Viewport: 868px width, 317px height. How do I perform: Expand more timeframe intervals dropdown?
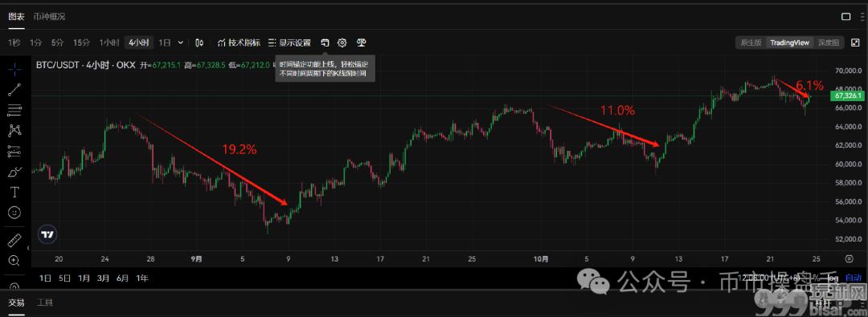pos(181,43)
